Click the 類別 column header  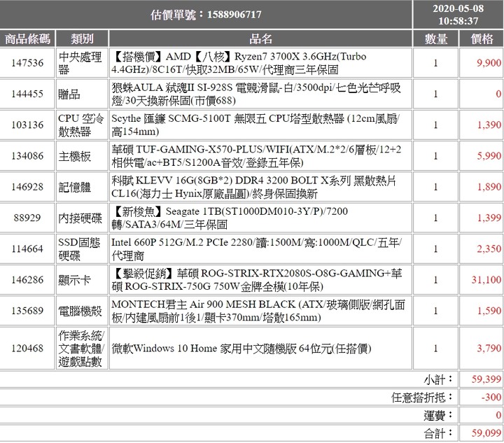coord(82,39)
